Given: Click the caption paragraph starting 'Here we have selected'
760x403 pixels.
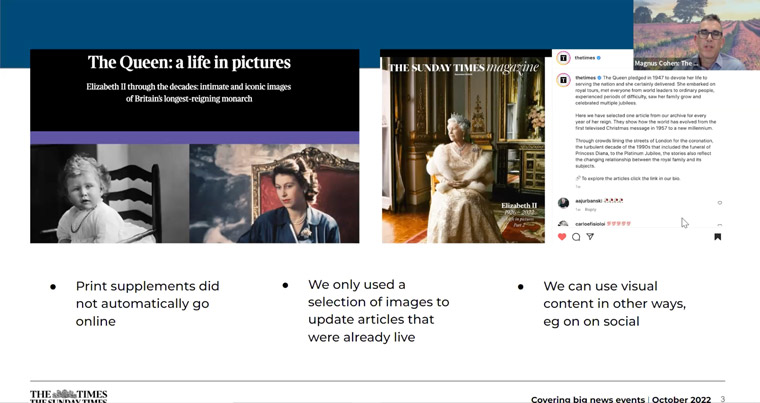Looking at the screenshot, I should (645, 122).
